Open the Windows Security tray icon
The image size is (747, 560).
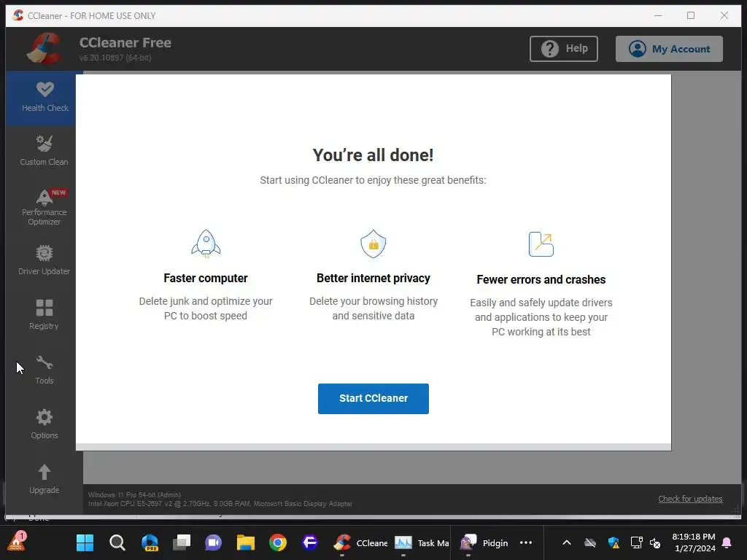click(x=614, y=542)
